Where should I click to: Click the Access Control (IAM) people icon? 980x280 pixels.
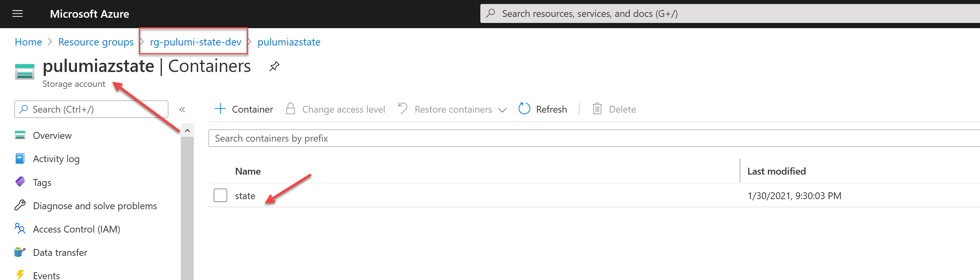click(20, 229)
